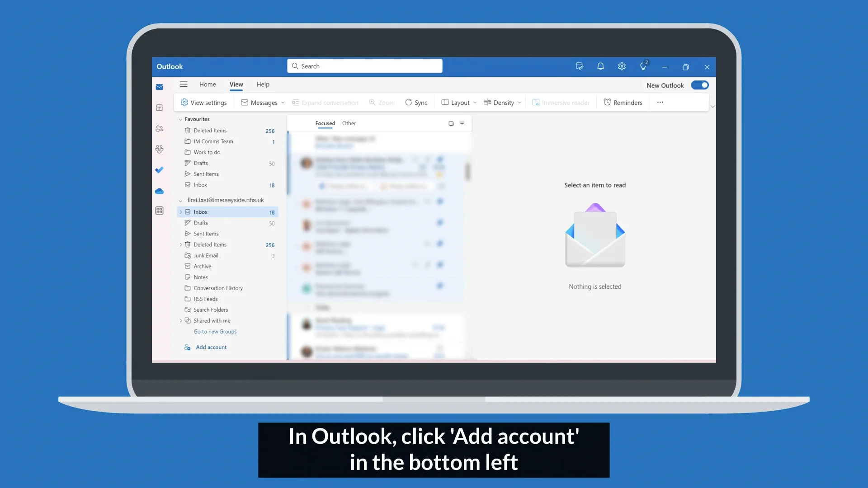Open Microsoft To Do from the left rail
The image size is (868, 488).
point(159,170)
